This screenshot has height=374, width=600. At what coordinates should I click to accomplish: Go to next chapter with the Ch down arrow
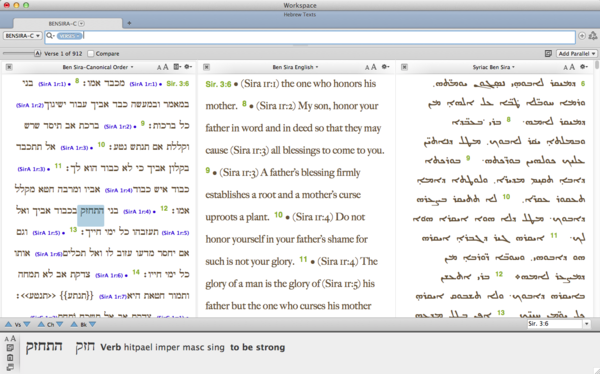60,324
